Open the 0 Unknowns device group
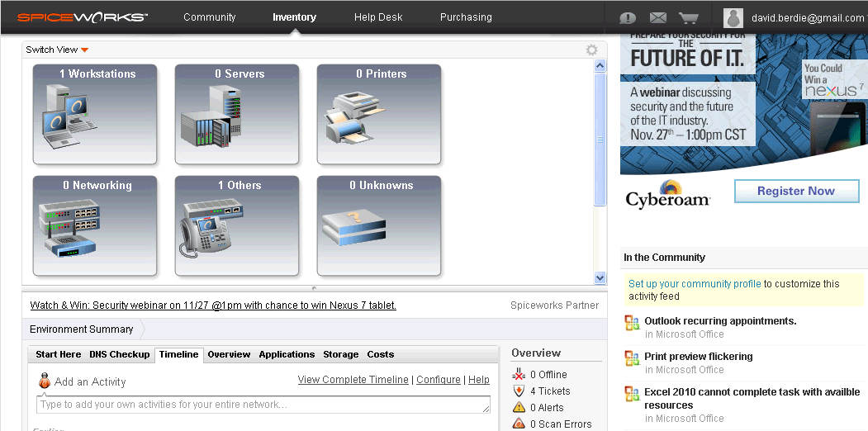Image resolution: width=868 pixels, height=431 pixels. pyautogui.click(x=378, y=225)
